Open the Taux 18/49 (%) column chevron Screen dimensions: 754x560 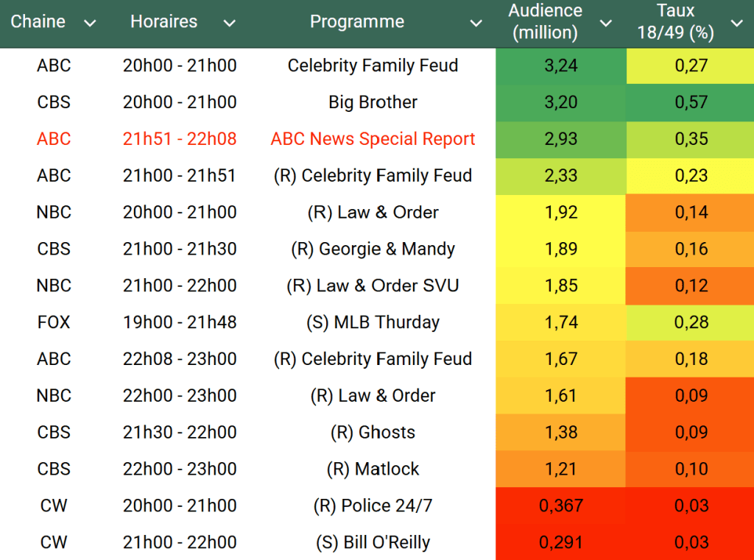(736, 24)
